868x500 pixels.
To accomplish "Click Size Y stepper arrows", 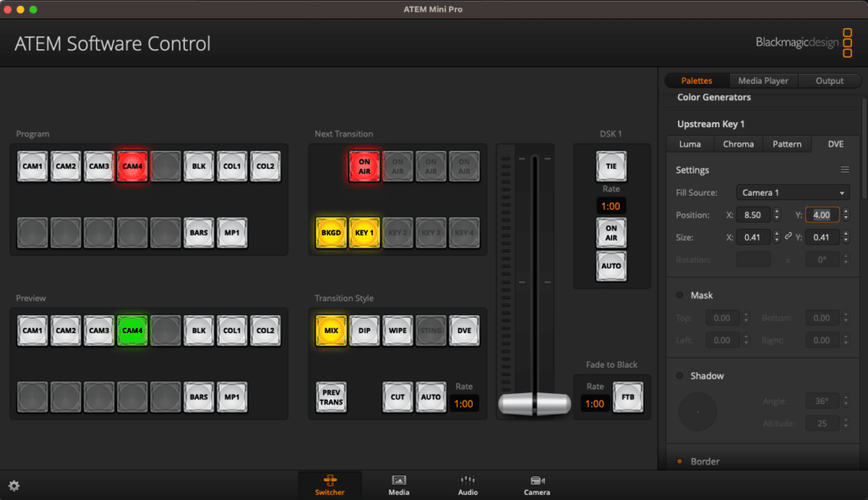I will (x=846, y=237).
